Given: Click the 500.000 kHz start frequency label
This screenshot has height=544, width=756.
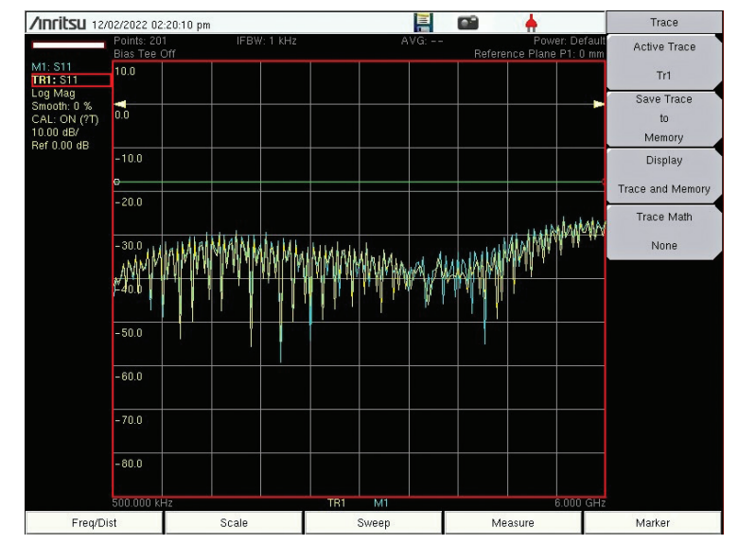Looking at the screenshot, I should click(x=142, y=503).
